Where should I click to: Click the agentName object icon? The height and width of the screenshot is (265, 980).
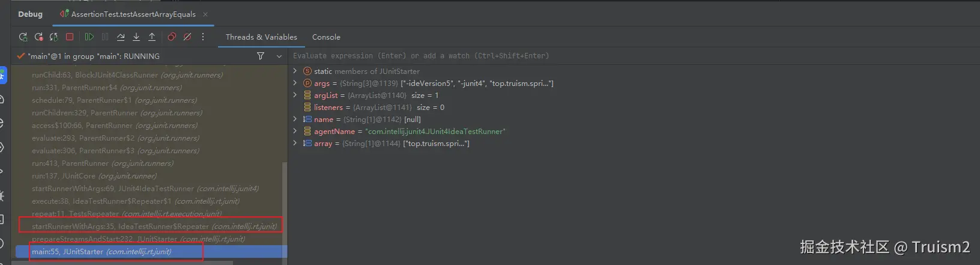click(307, 132)
